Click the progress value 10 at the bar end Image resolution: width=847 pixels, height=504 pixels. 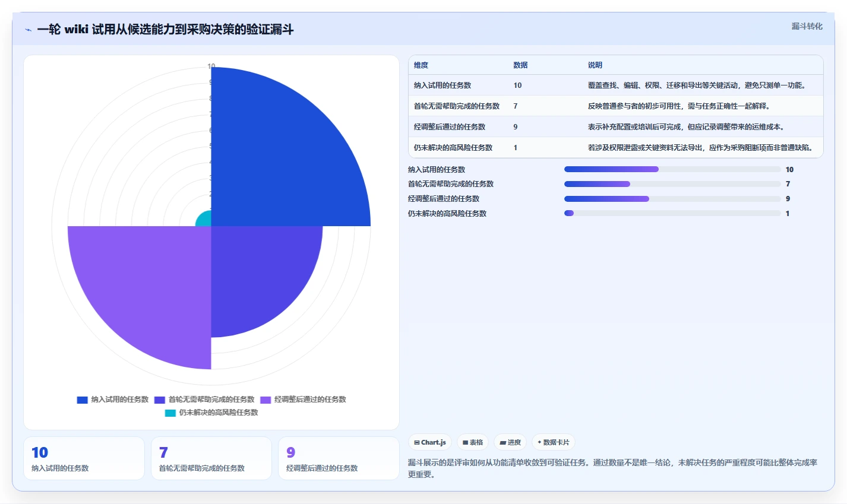pos(789,170)
